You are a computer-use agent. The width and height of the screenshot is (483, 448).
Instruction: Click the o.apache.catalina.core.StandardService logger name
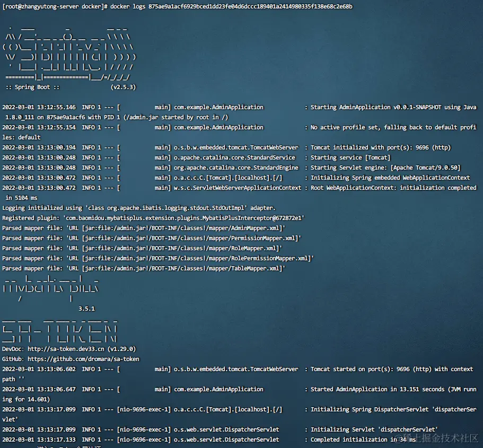pos(234,158)
